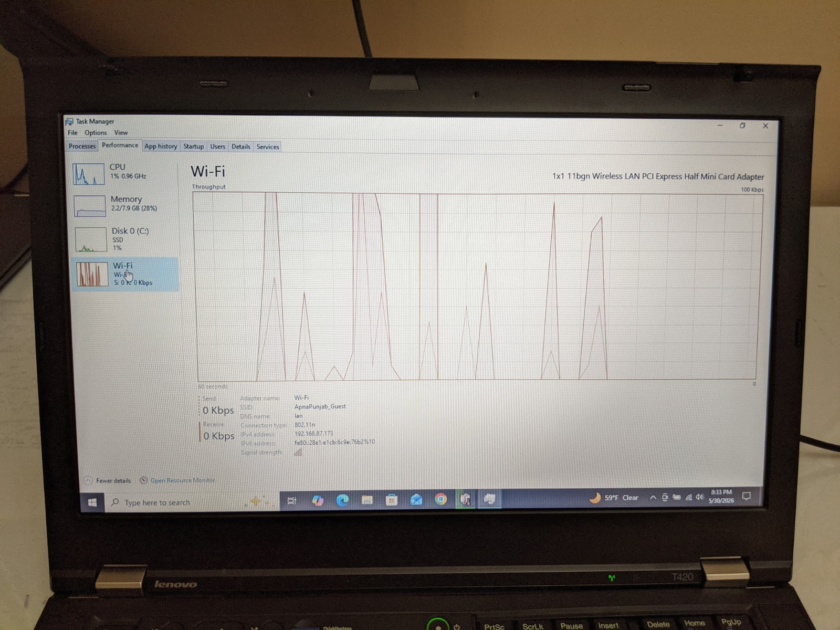Go to the Startup tab
The height and width of the screenshot is (630, 840).
pos(193,146)
